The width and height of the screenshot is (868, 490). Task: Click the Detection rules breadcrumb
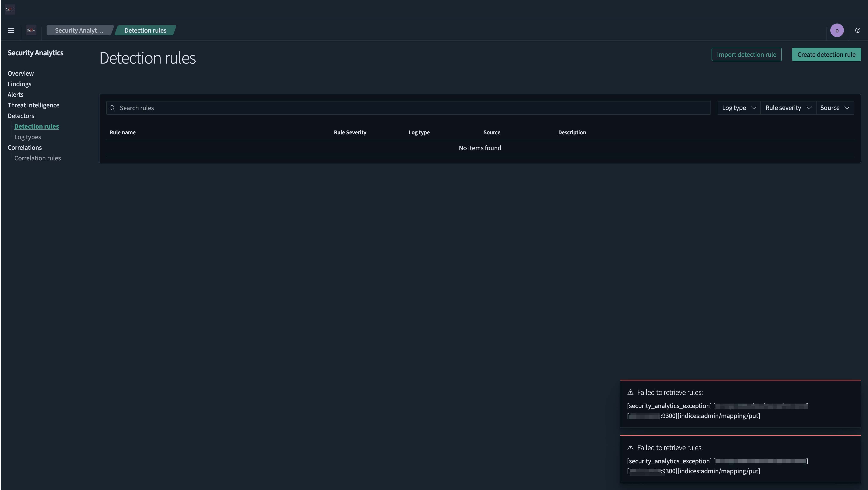(145, 30)
